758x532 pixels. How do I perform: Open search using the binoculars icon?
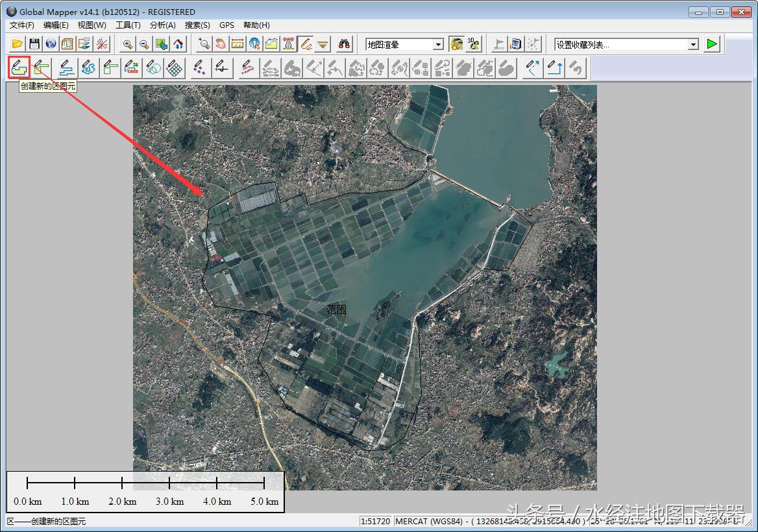[345, 44]
